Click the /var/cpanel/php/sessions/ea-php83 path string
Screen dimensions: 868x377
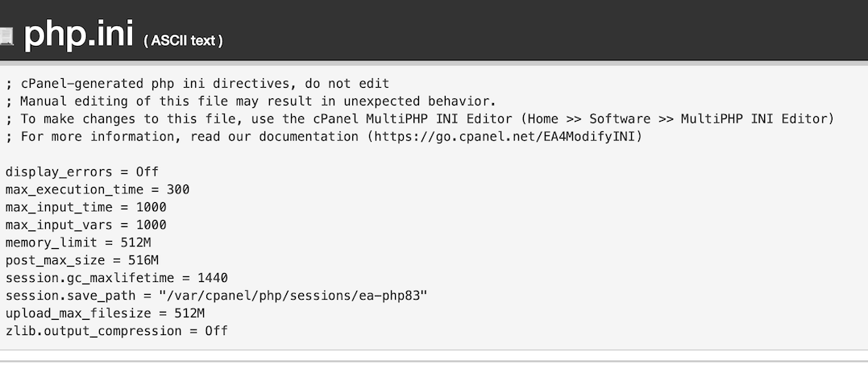point(293,296)
